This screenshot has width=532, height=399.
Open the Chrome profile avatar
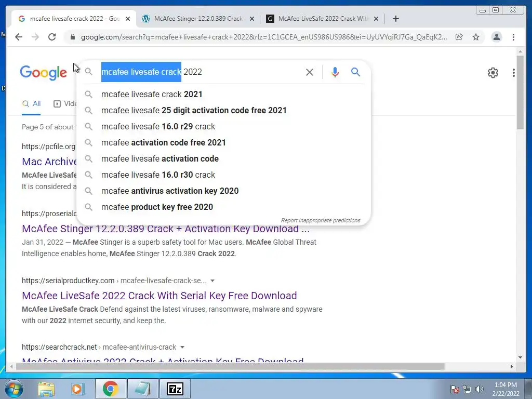tap(497, 37)
